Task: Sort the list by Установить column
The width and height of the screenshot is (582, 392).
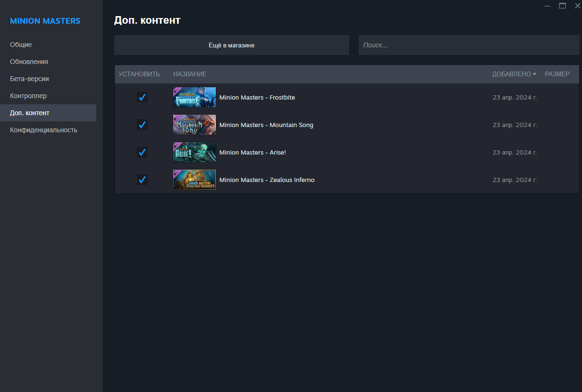Action: tap(139, 74)
